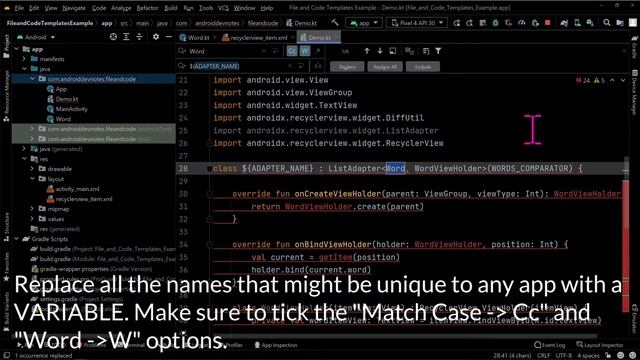Open the App Inspection tool window

tap(276, 345)
